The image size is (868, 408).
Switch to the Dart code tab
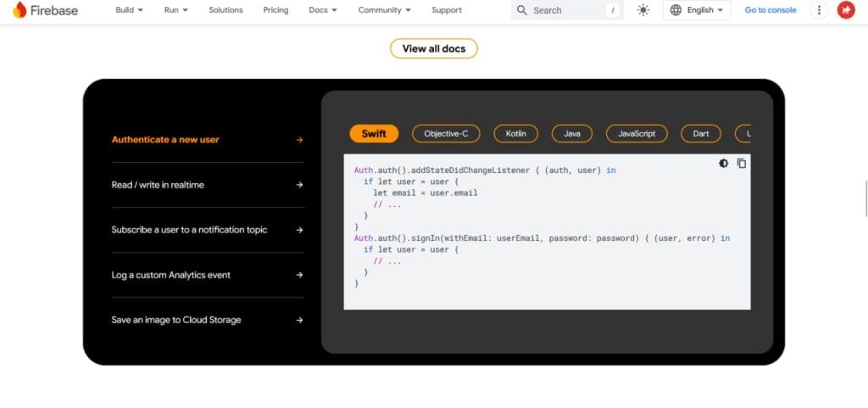pyautogui.click(x=701, y=133)
